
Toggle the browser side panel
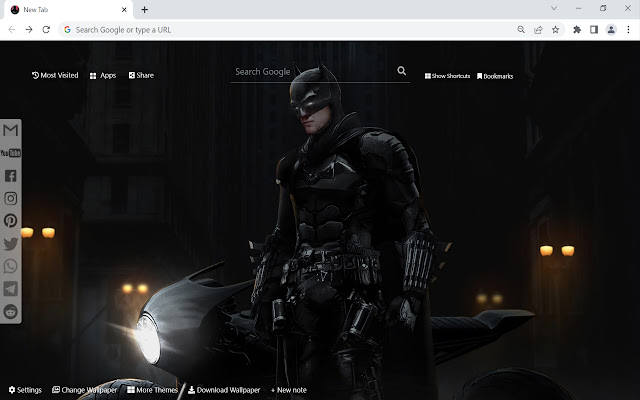tap(594, 29)
